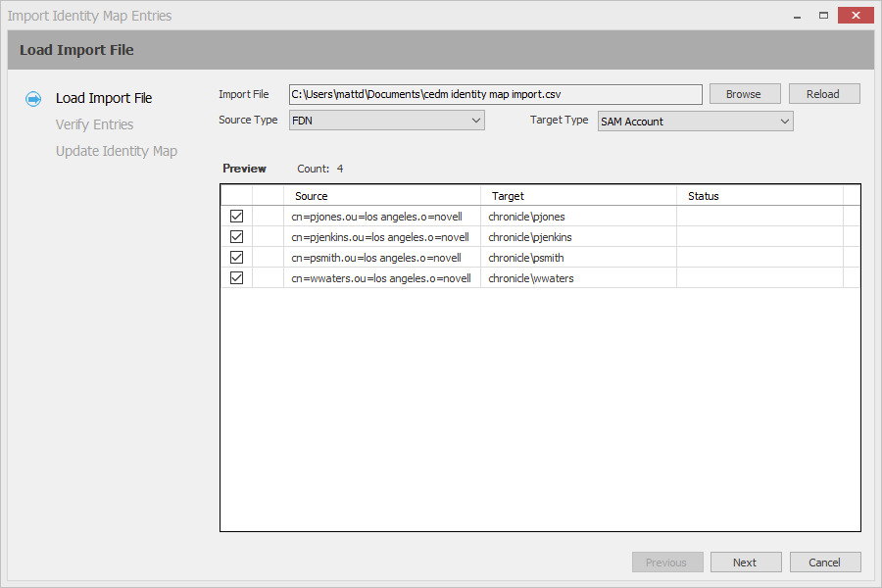This screenshot has height=588, width=882.
Task: Select the Load Import File step
Action: [x=104, y=98]
